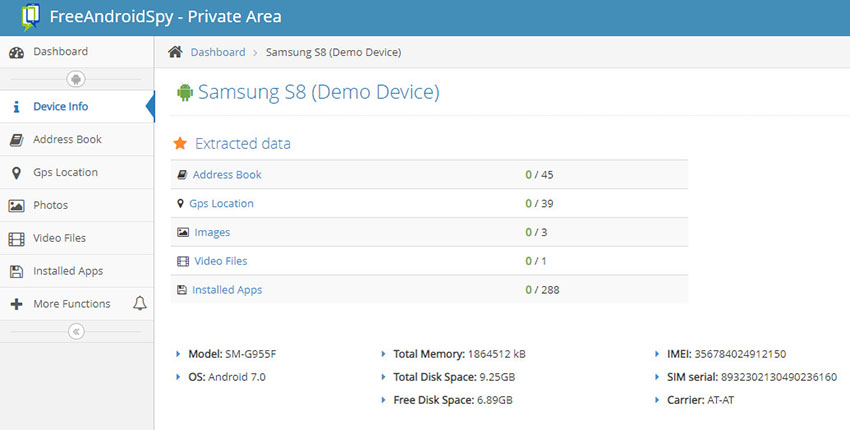Open the Dashboard breadcrumb link

pos(217,52)
